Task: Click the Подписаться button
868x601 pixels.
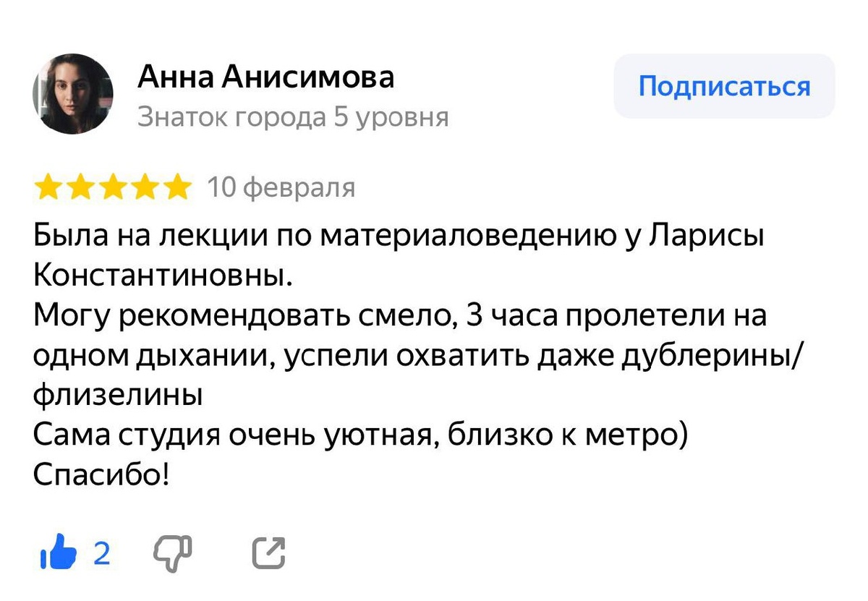Action: [725, 85]
